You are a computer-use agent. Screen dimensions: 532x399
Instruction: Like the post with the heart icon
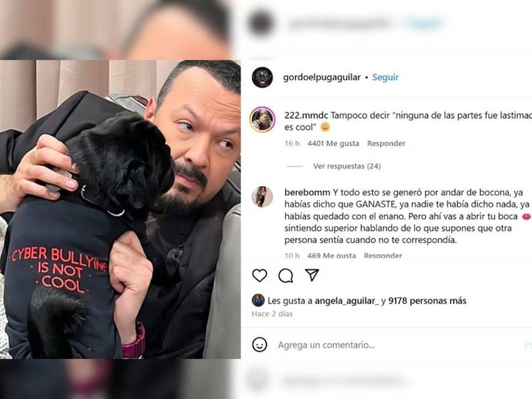pos(259,275)
